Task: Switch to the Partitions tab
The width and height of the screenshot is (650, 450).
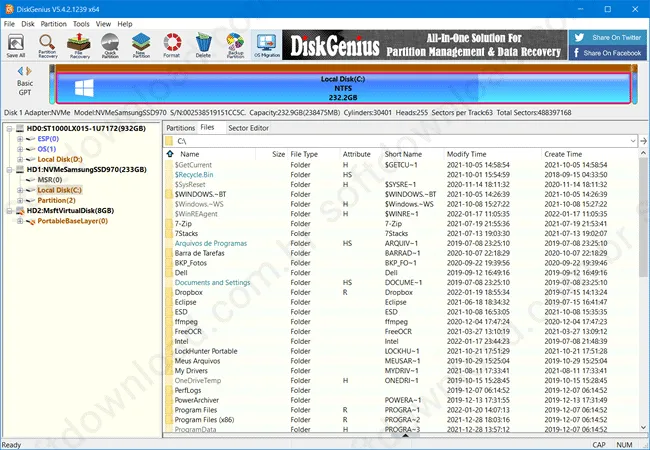Action: coord(180,128)
